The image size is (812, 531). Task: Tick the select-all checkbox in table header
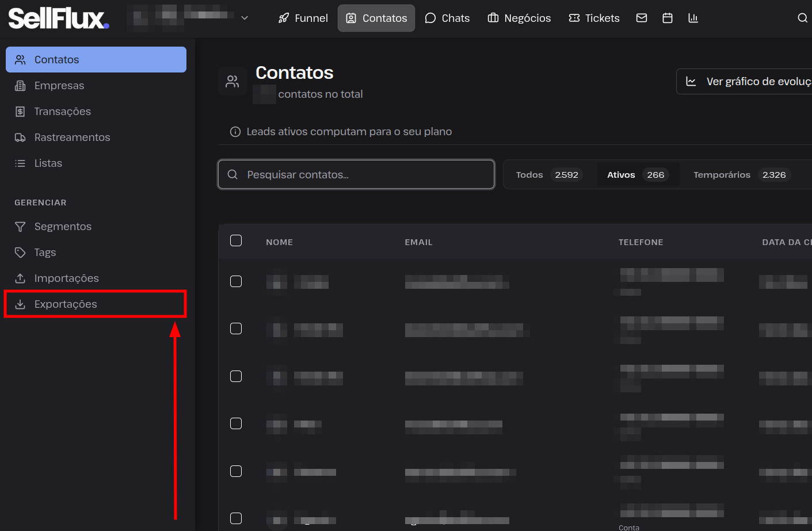[x=236, y=240]
